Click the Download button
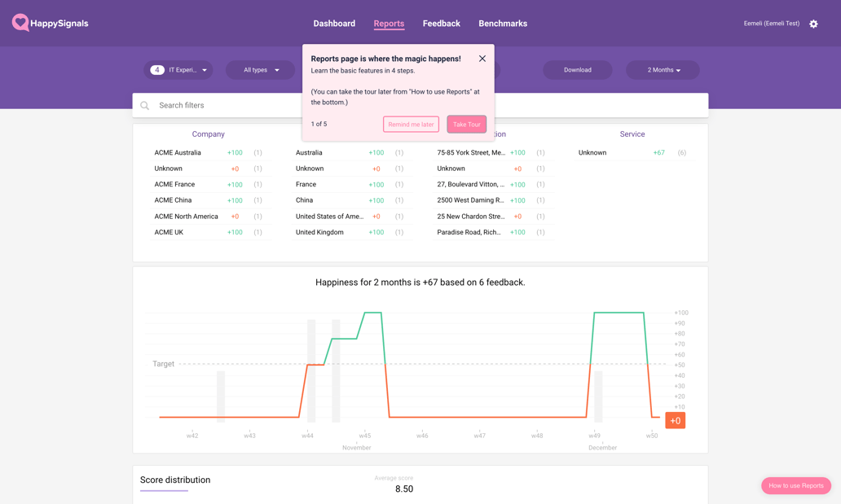This screenshot has width=841, height=504. click(577, 70)
